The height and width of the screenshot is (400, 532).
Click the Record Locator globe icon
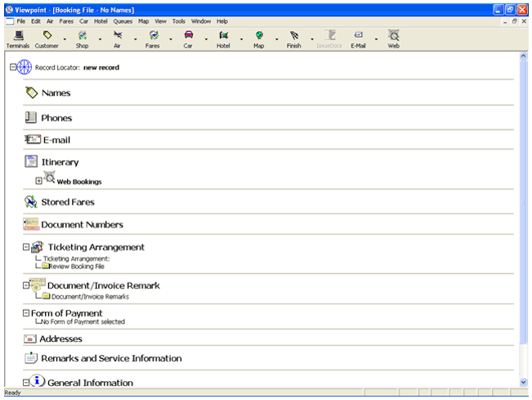pyautogui.click(x=25, y=67)
